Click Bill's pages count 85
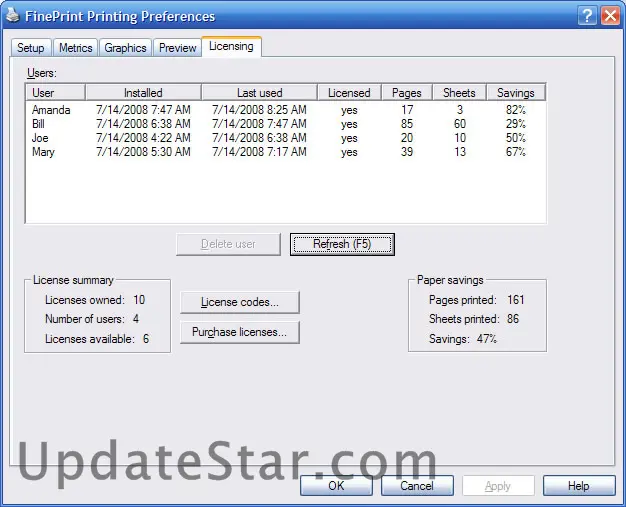This screenshot has height=507, width=626. [x=407, y=124]
